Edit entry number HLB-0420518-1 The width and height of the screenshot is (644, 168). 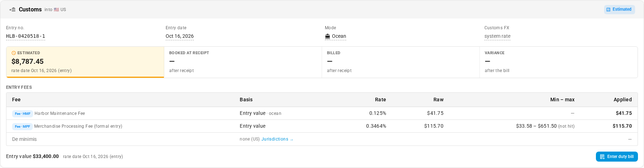pyautogui.click(x=26, y=36)
